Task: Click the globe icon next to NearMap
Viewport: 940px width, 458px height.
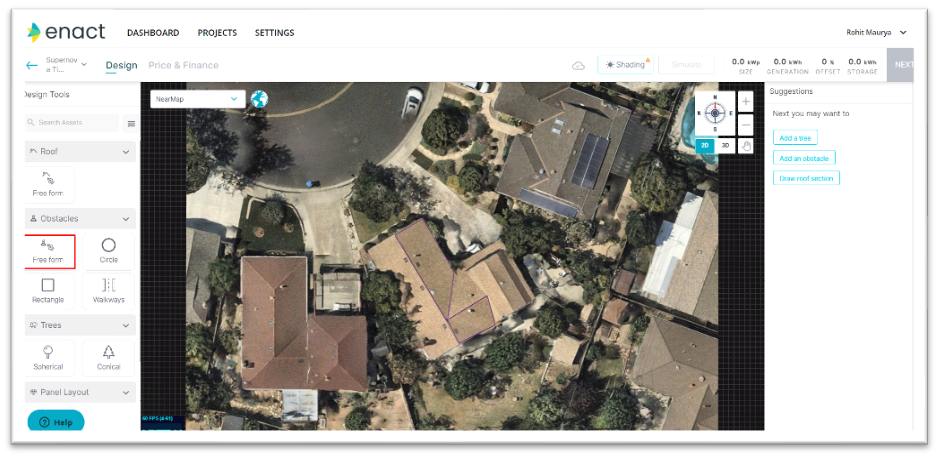Action: pyautogui.click(x=259, y=99)
